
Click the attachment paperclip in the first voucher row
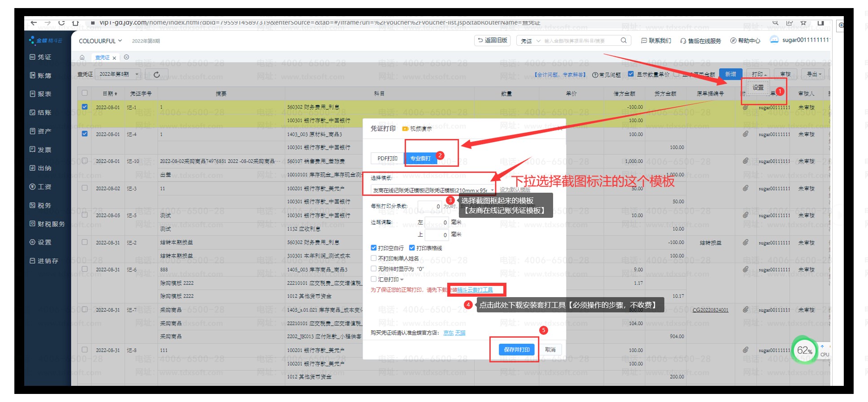[x=745, y=108]
